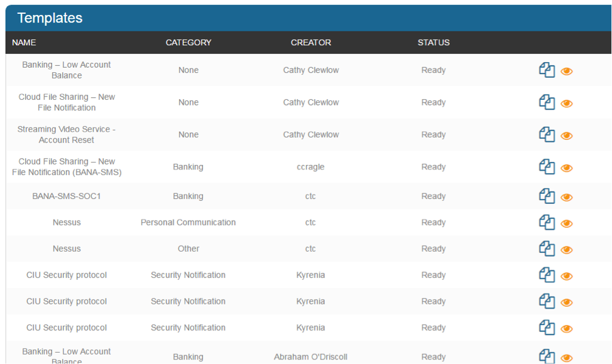This screenshot has width=612, height=364.
Task: Select the Streaming Video Service - Account Reset name
Action: 67,134
